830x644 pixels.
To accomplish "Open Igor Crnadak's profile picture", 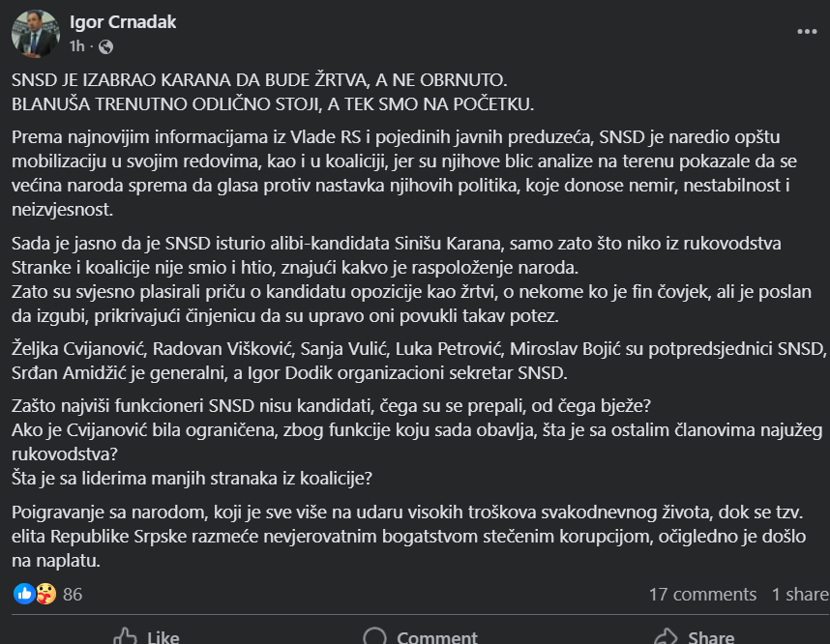I will (x=35, y=33).
